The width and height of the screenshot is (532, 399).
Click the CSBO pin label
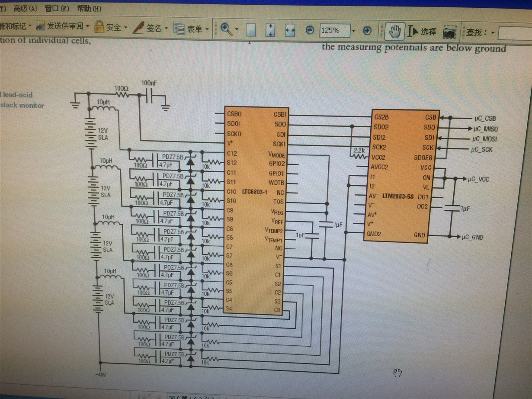click(x=234, y=114)
